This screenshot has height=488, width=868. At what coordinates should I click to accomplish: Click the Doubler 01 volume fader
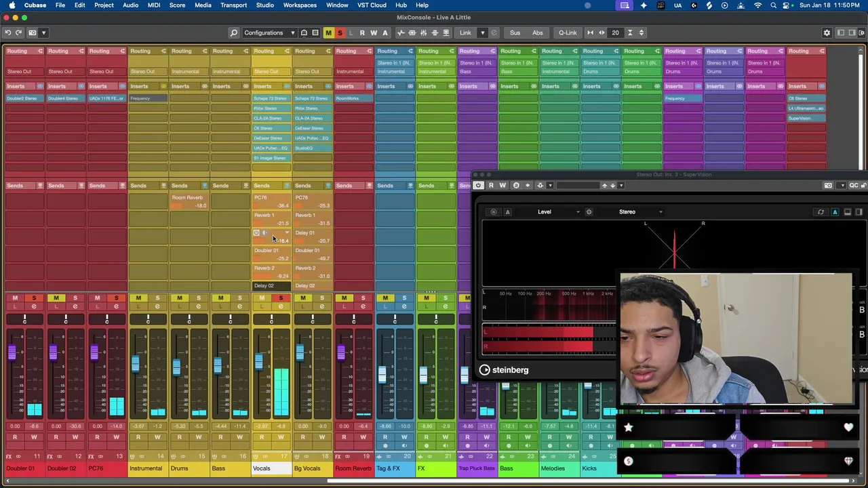(x=12, y=351)
